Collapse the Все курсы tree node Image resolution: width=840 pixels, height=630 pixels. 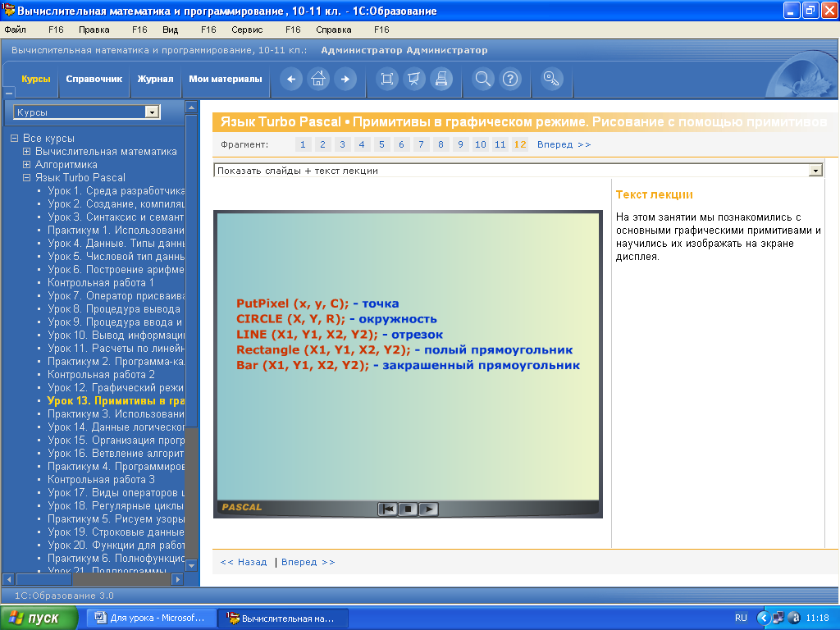(15, 138)
